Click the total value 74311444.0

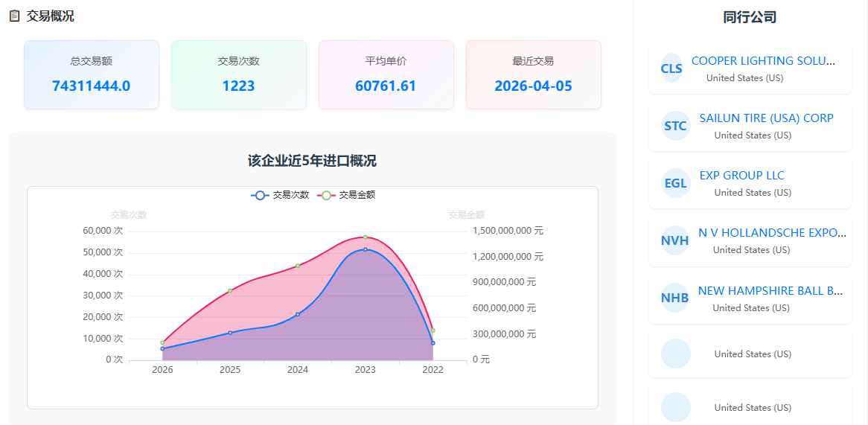[92, 86]
